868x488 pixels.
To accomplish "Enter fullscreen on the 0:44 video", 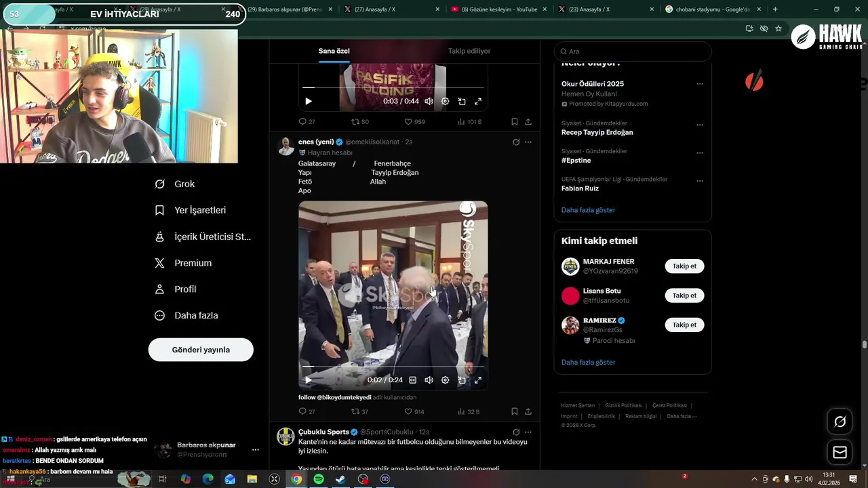I will pyautogui.click(x=478, y=101).
